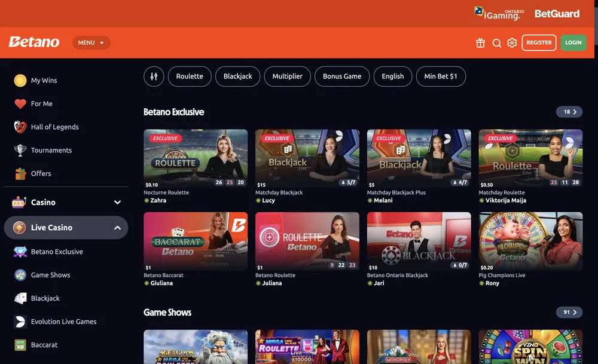Show all 91 Game Shows

(x=569, y=312)
